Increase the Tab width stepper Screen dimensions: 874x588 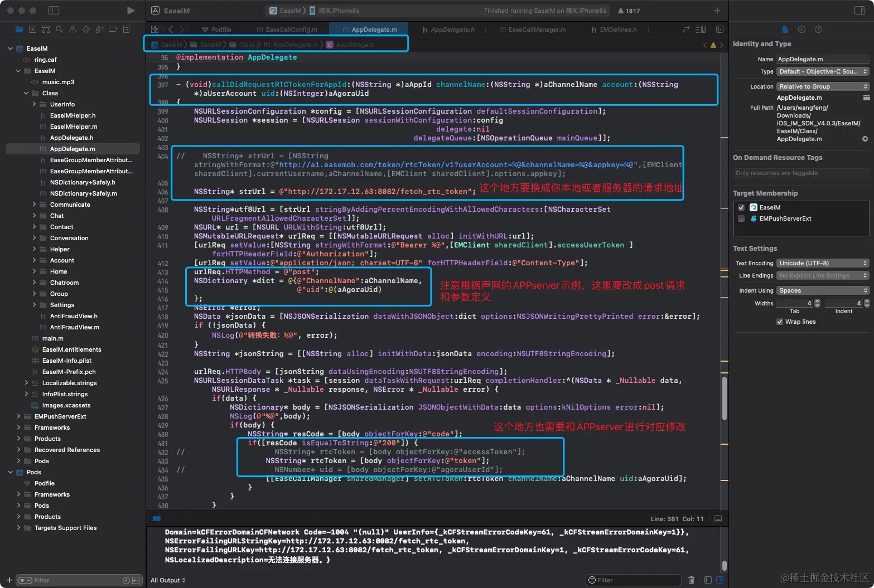817,301
